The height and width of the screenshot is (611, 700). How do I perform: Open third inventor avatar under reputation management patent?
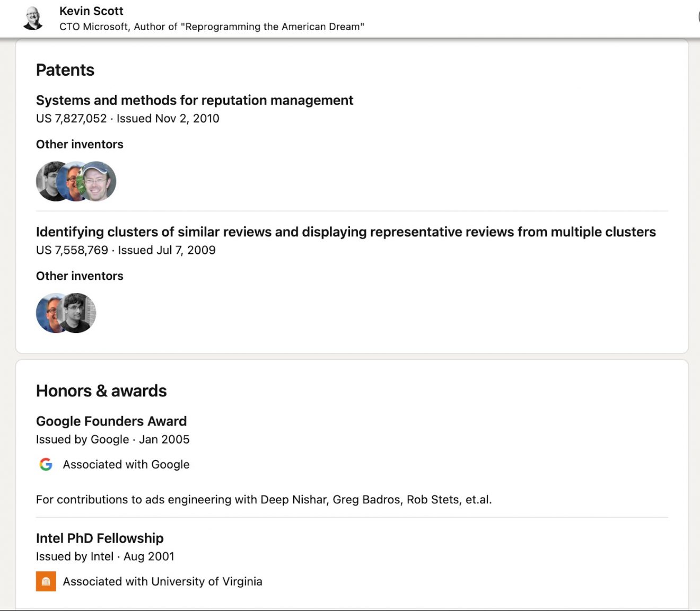pyautogui.click(x=98, y=181)
